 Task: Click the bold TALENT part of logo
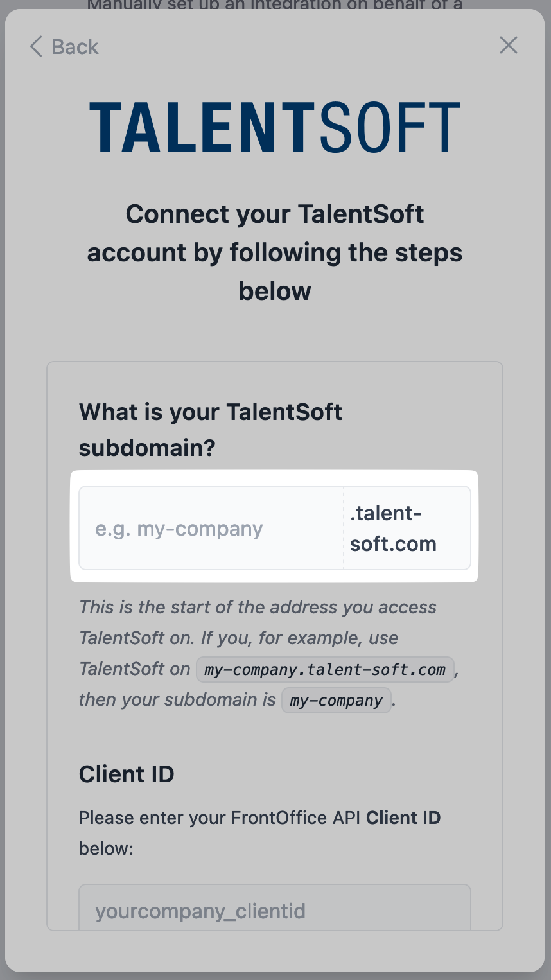pyautogui.click(x=201, y=127)
